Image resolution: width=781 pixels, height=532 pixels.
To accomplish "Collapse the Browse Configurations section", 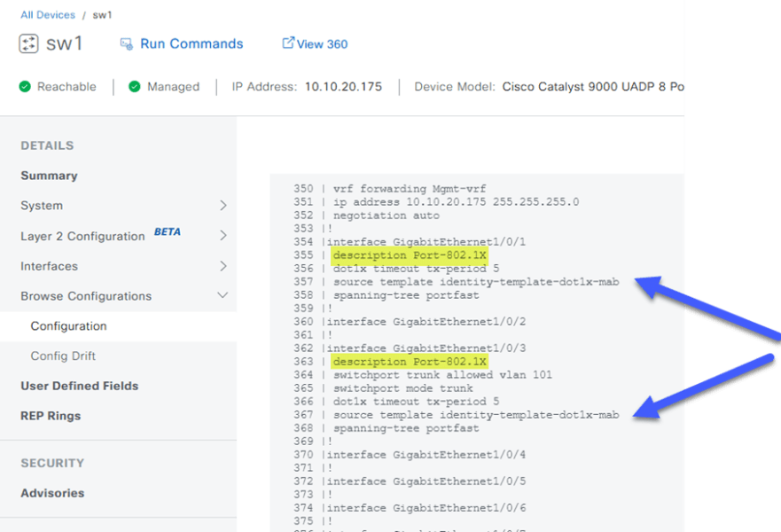I will click(x=223, y=296).
